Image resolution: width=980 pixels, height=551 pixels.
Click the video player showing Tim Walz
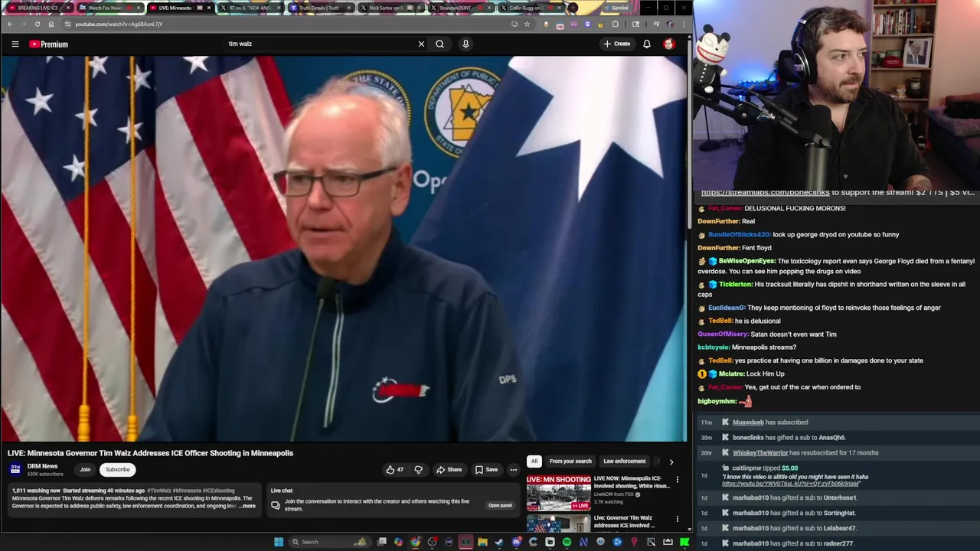344,249
